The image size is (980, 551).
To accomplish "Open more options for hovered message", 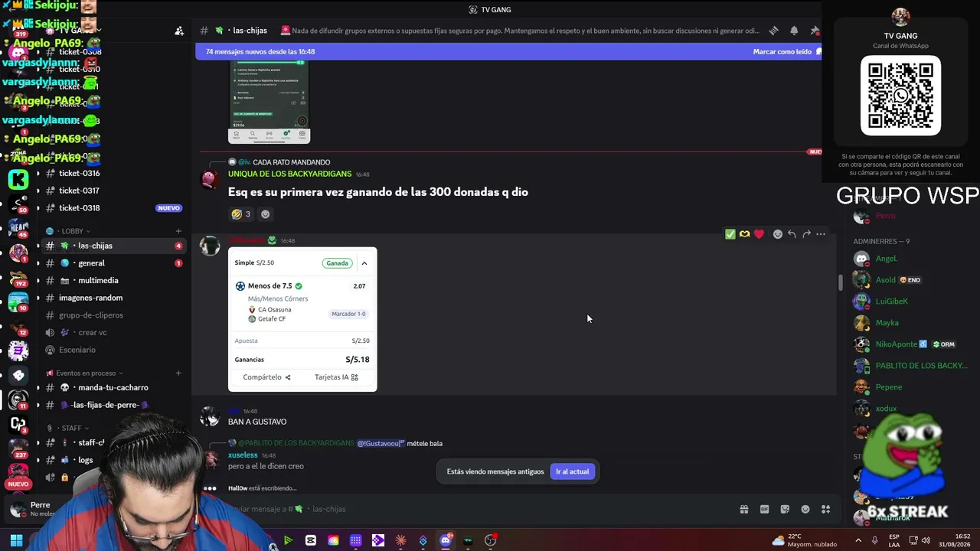I will 821,234.
